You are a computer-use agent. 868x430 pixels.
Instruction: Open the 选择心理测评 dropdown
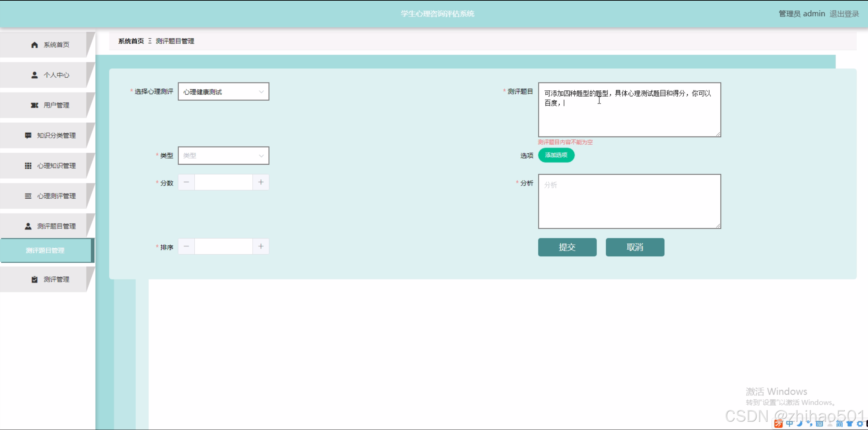click(x=223, y=92)
